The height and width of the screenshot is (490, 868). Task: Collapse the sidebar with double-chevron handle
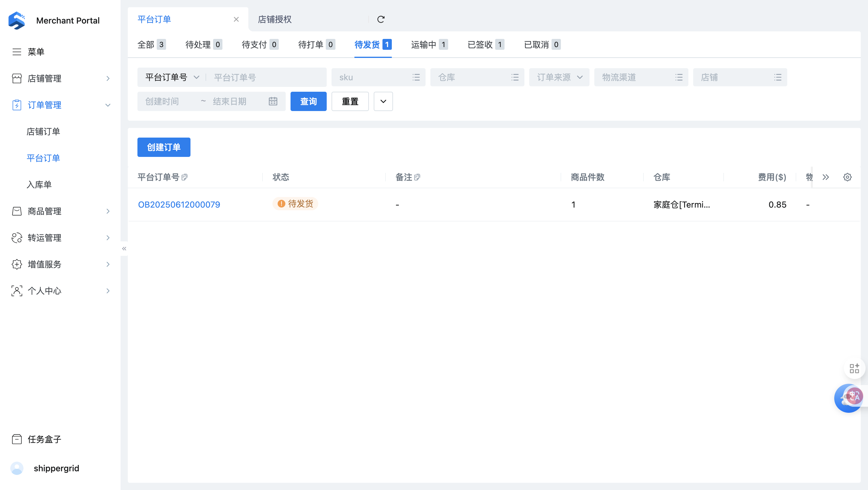click(124, 249)
